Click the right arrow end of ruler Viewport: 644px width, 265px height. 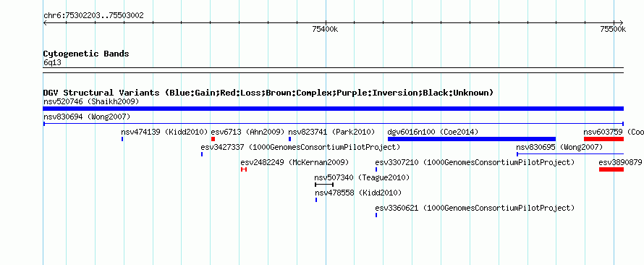(621, 23)
